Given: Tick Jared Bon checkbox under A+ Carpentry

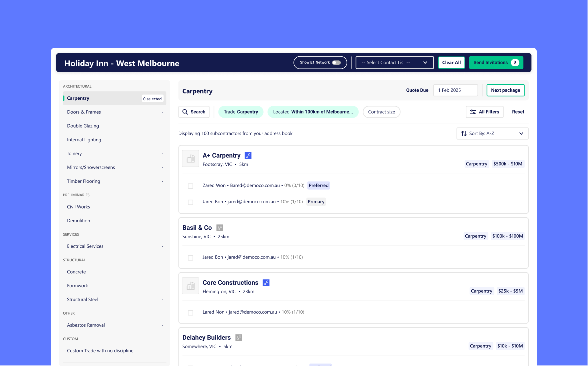Looking at the screenshot, I should click(190, 202).
